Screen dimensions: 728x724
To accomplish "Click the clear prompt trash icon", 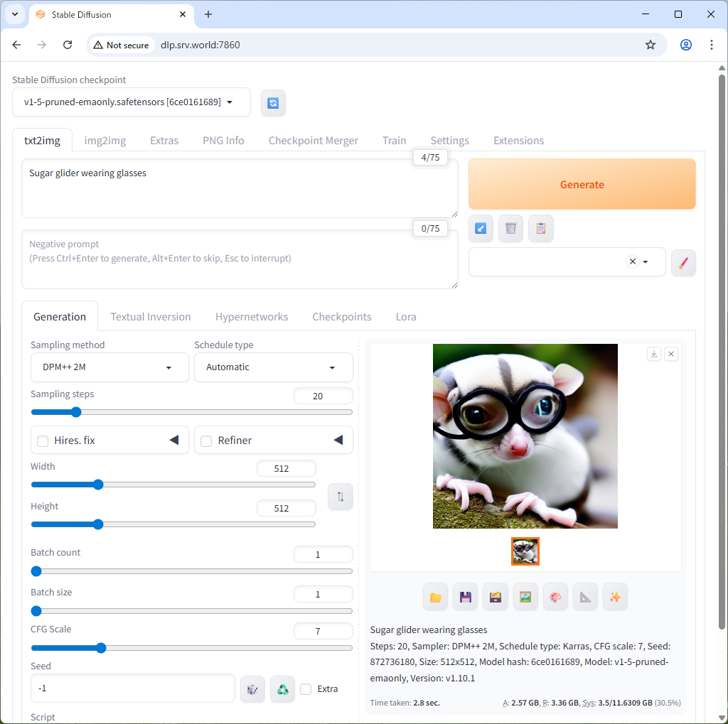I will (510, 228).
